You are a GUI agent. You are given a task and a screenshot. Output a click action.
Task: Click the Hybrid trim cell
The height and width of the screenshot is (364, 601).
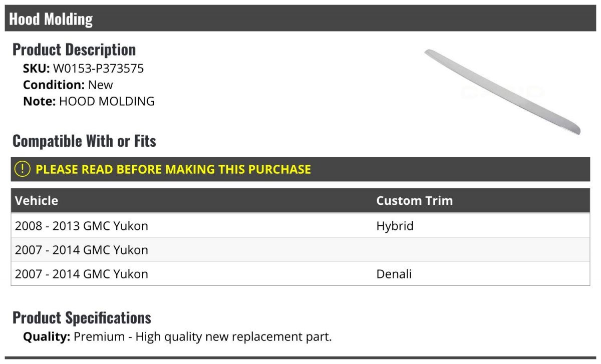[x=395, y=226]
